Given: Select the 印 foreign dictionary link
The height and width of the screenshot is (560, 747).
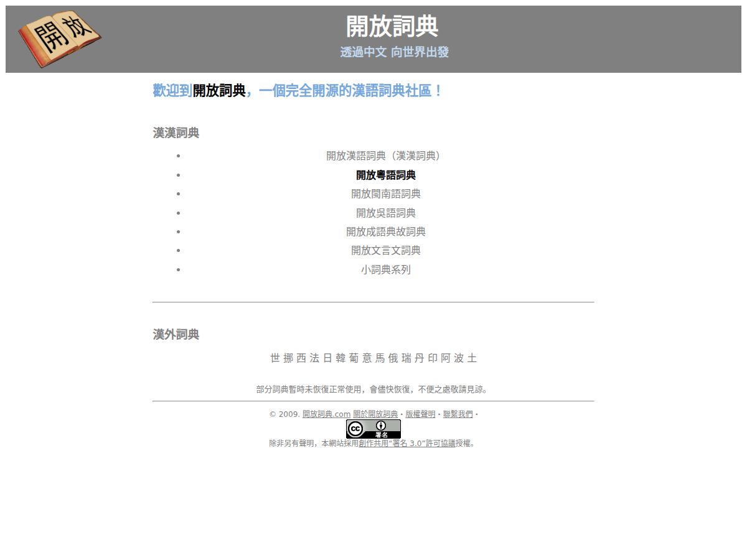Looking at the screenshot, I should point(433,358).
